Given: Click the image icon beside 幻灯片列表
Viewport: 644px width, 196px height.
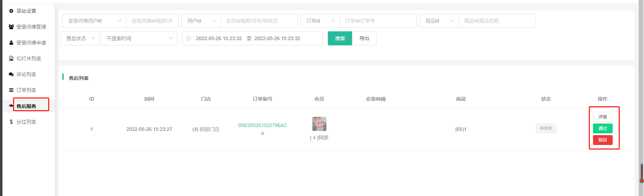Looking at the screenshot, I should (x=11, y=58).
